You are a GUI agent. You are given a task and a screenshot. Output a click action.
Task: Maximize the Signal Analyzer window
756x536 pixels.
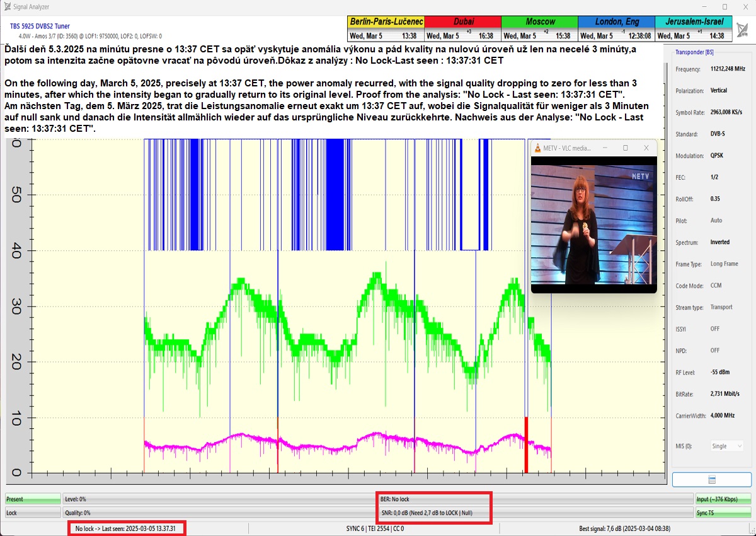(x=724, y=6)
